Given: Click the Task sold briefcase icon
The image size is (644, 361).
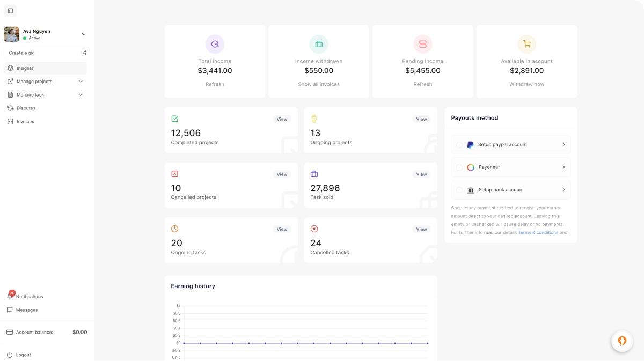Looking at the screenshot, I should (x=314, y=174).
